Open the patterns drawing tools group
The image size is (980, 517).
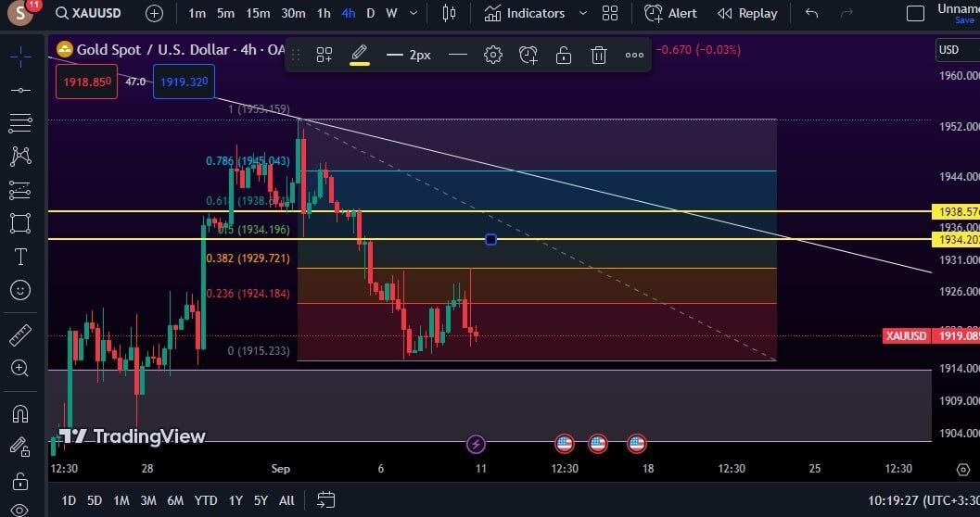click(20, 156)
